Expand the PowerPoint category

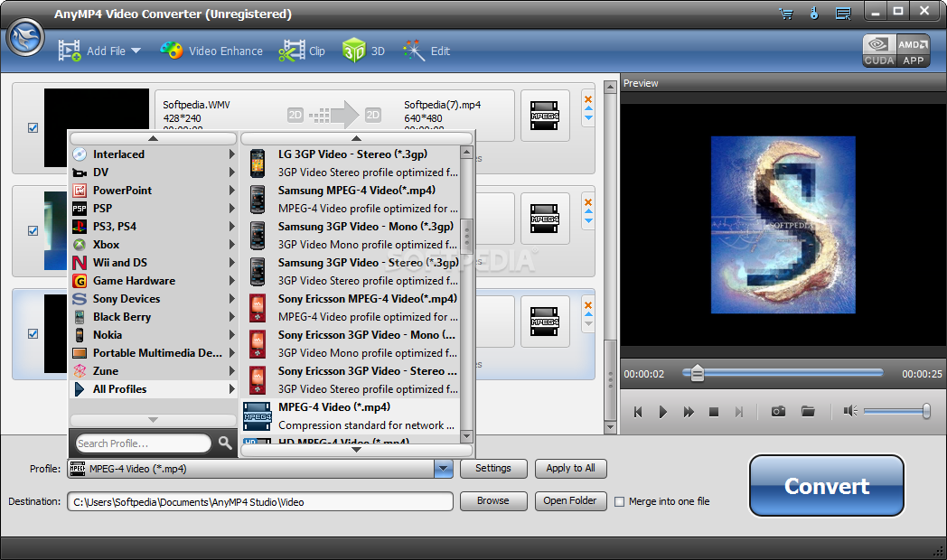[232, 190]
